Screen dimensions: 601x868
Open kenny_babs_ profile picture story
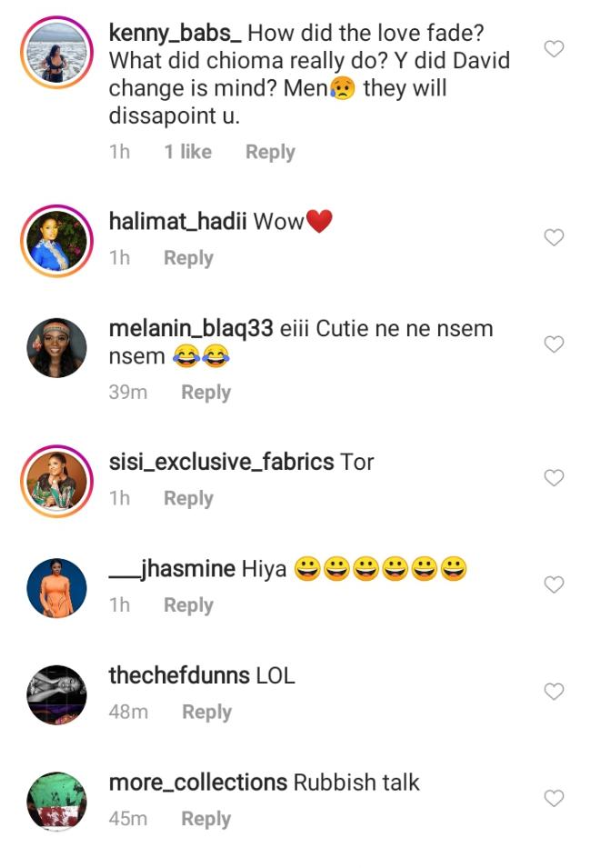click(56, 53)
